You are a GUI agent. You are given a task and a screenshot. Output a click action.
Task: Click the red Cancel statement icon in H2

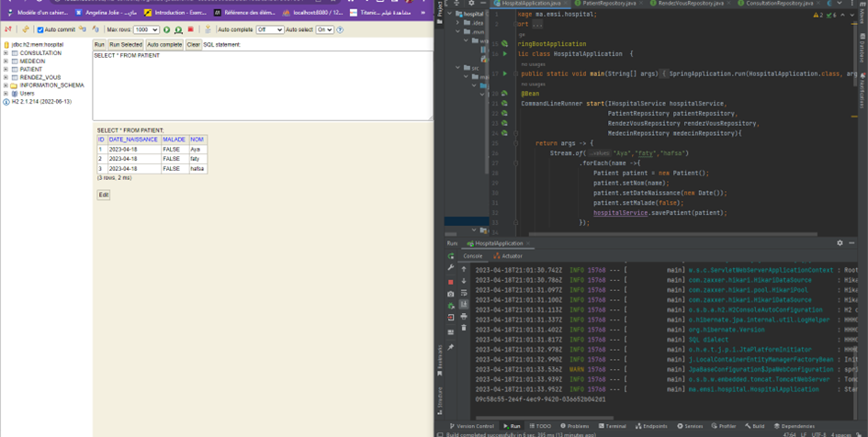pos(190,29)
